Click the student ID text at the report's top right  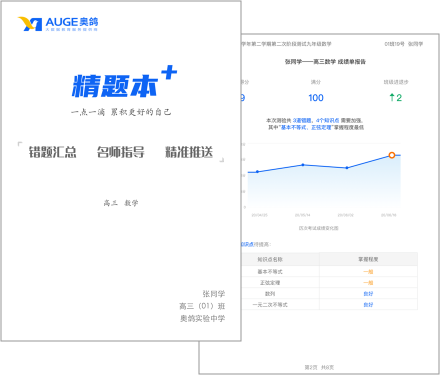pyautogui.click(x=404, y=44)
